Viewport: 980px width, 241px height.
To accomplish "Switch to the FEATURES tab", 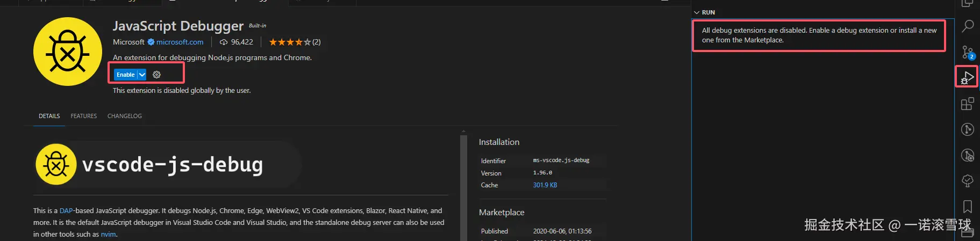I will click(84, 116).
